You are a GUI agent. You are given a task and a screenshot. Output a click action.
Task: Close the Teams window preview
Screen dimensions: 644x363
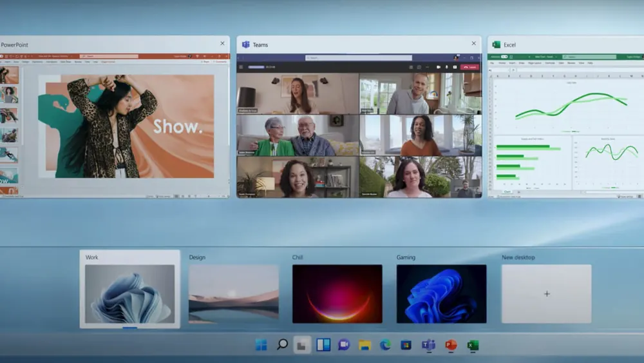473,43
